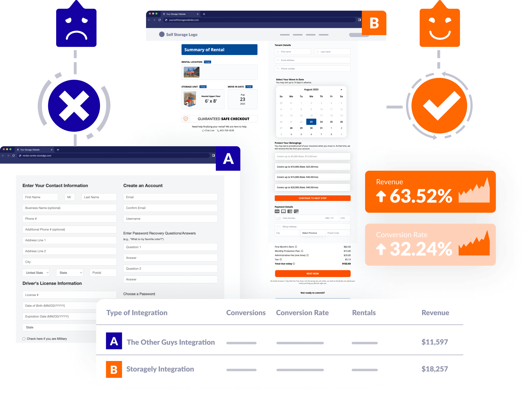Select the United States country dropdown
The width and height of the screenshot is (532, 396).
point(37,273)
